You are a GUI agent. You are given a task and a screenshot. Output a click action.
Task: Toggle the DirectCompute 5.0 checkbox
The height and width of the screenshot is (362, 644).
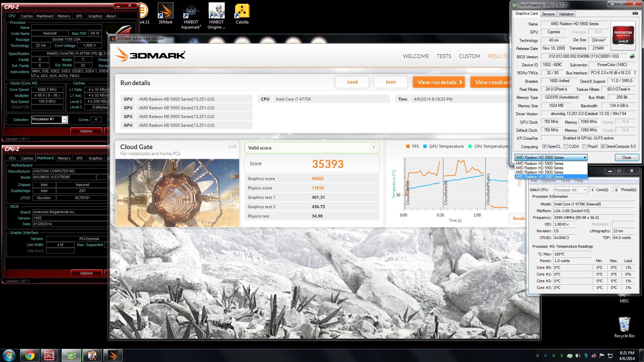[x=603, y=146]
